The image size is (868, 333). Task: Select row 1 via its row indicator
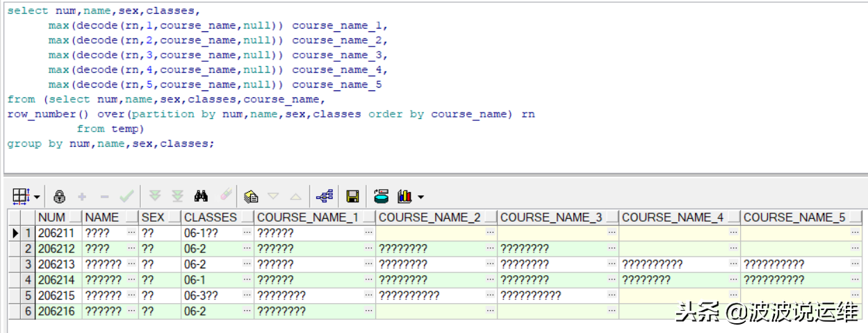point(15,233)
